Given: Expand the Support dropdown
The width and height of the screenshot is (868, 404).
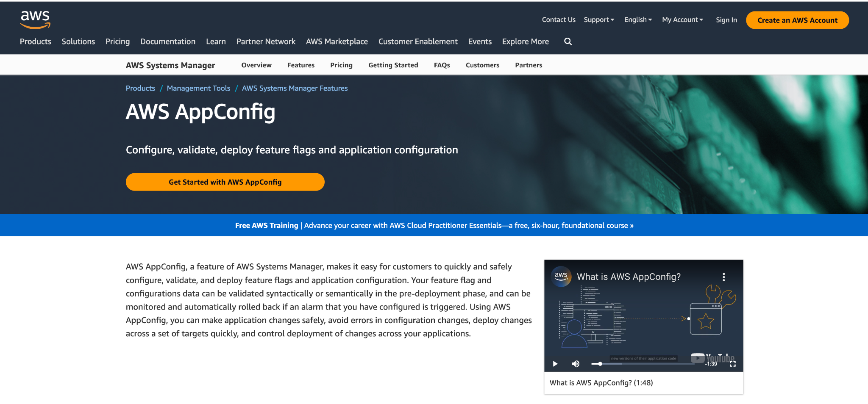Looking at the screenshot, I should pyautogui.click(x=599, y=20).
